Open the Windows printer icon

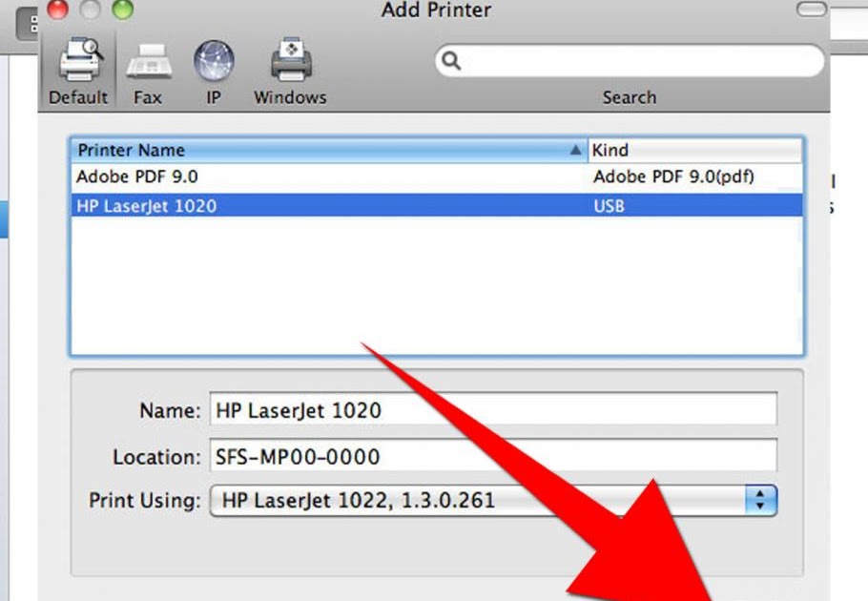[291, 58]
